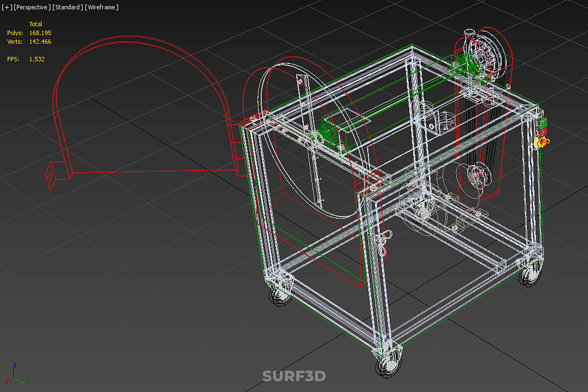Click the Verts count value 142.466
This screenshot has width=588, height=392.
click(x=40, y=42)
